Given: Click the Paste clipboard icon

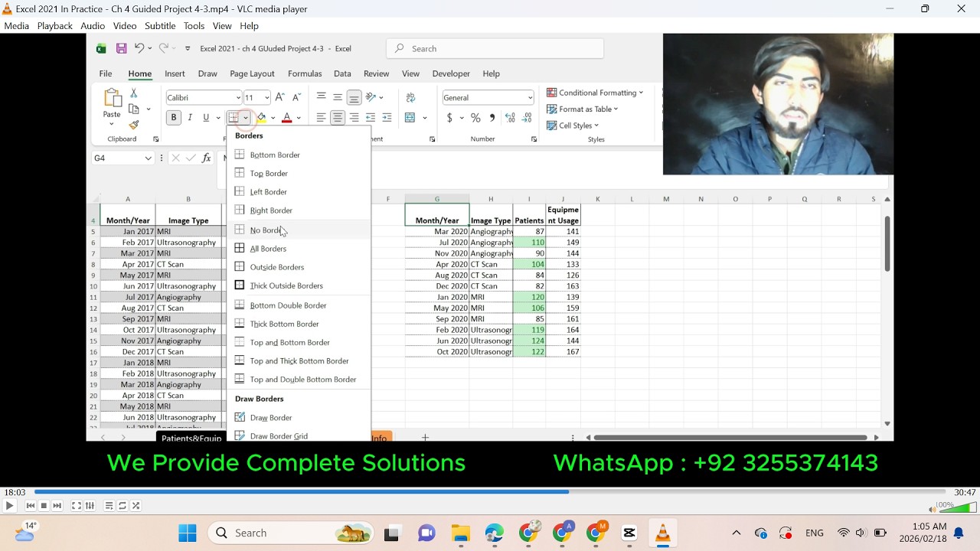Looking at the screenshot, I should 112,99.
